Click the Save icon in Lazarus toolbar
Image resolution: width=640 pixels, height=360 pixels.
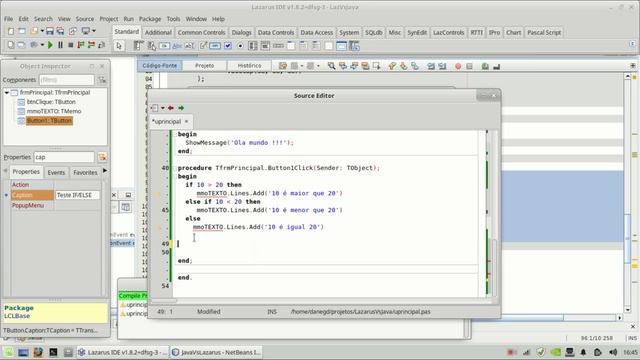click(x=50, y=31)
